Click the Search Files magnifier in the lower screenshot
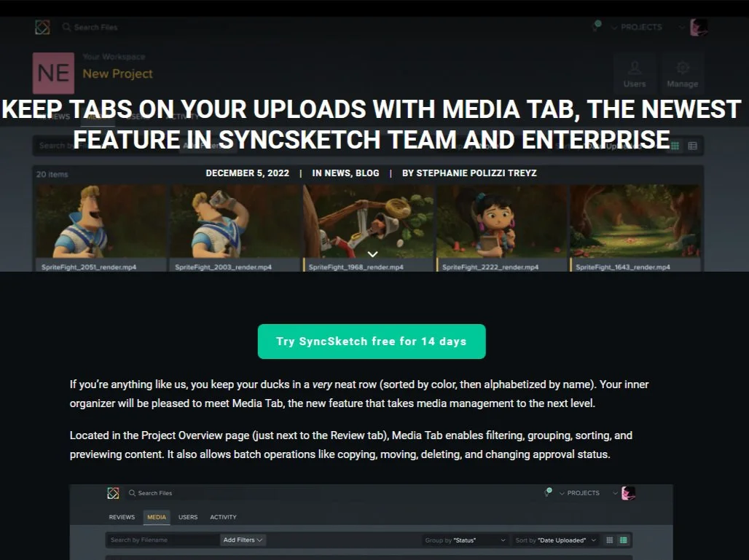 pos(132,493)
